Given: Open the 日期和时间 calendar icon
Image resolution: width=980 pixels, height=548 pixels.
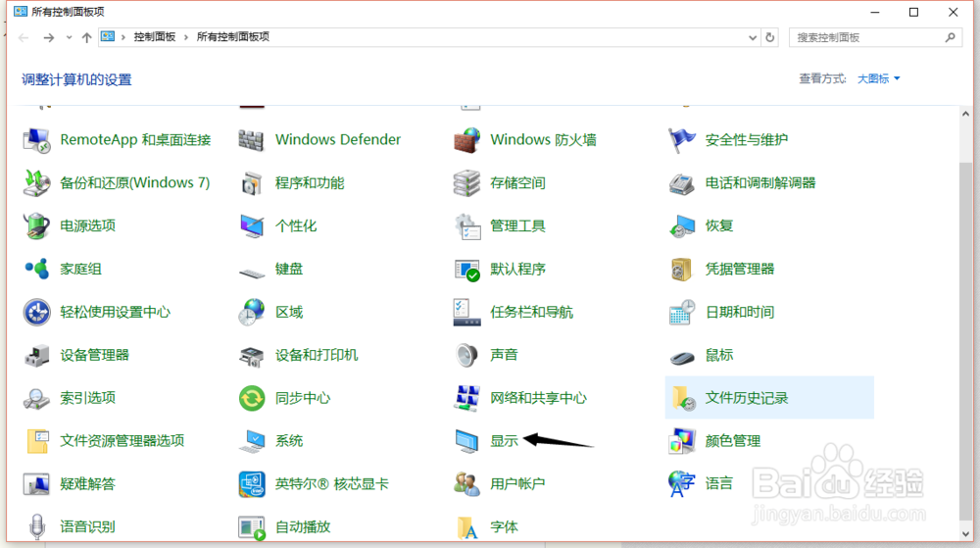Looking at the screenshot, I should (x=682, y=312).
